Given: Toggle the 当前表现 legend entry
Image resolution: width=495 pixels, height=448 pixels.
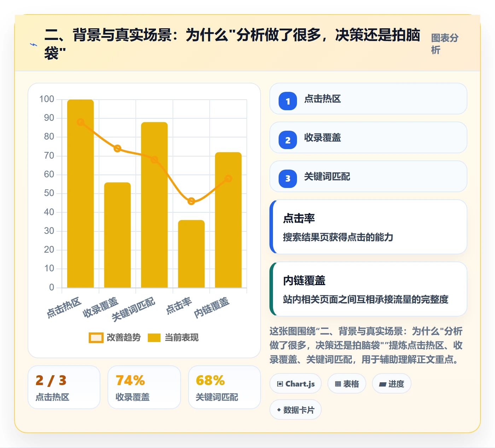Looking at the screenshot, I should (173, 338).
